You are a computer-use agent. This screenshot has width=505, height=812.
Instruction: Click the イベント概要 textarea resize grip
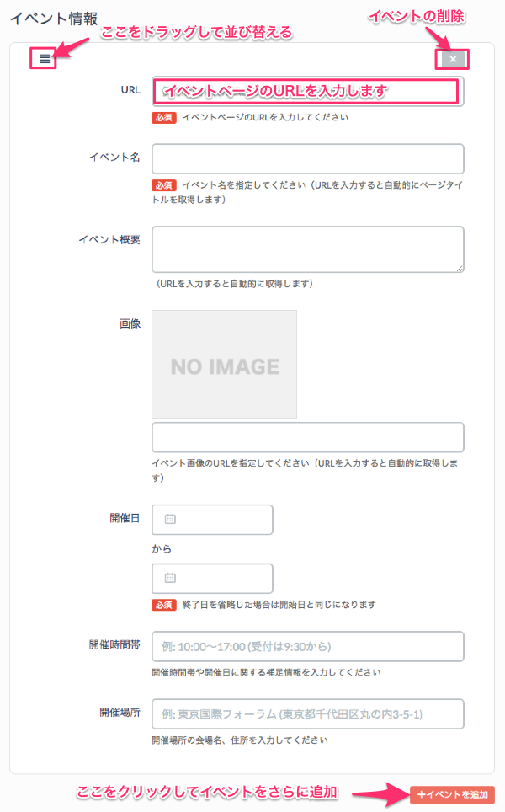tap(460, 268)
